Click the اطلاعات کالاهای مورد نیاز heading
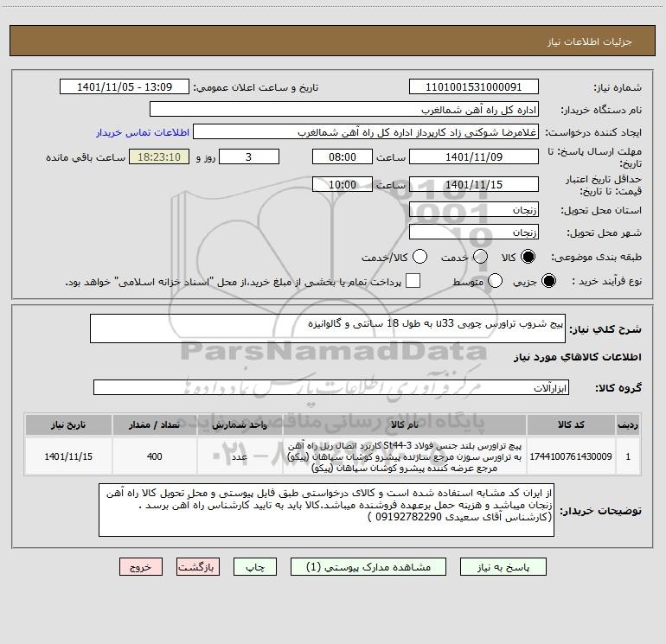This screenshot has height=644, width=666. pos(578,357)
